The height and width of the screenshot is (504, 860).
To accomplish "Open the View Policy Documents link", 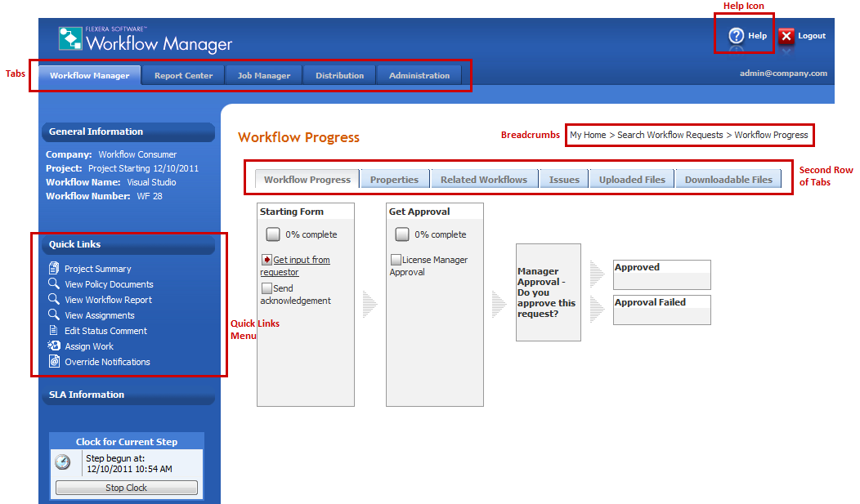I will (110, 283).
